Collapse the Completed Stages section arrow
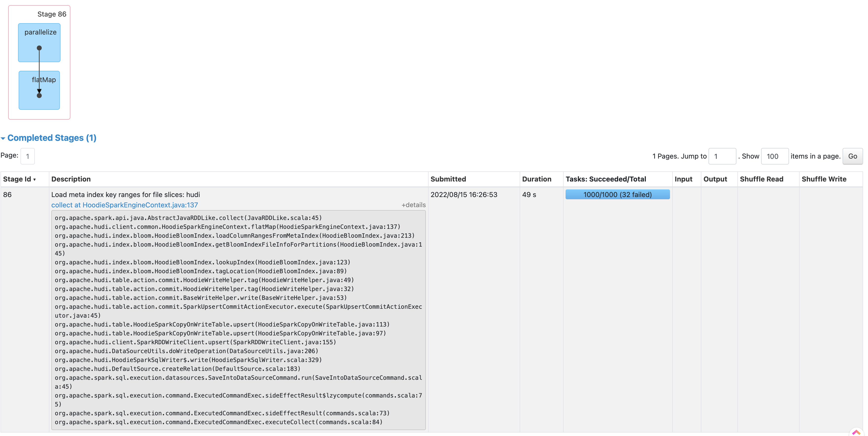Image resolution: width=868 pixels, height=436 pixels. pos(3,138)
